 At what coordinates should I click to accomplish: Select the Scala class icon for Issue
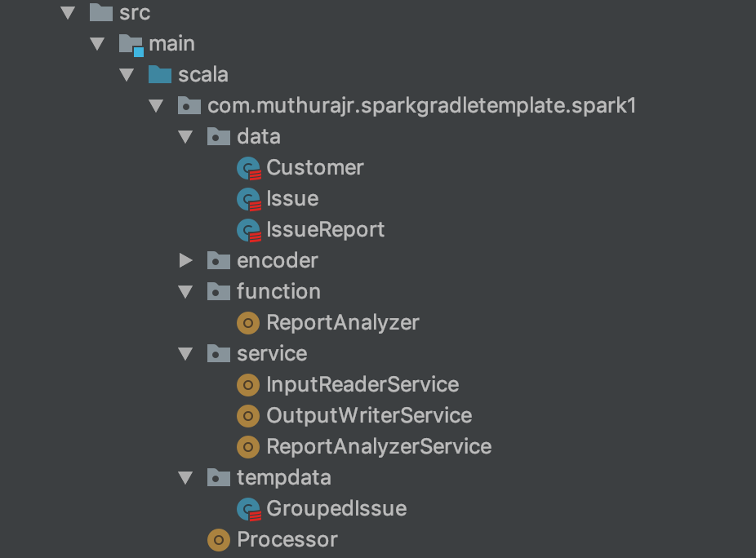(x=247, y=198)
